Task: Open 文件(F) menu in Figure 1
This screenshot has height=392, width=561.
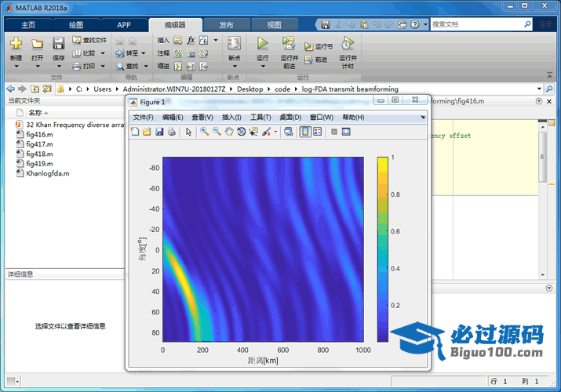Action: point(143,117)
